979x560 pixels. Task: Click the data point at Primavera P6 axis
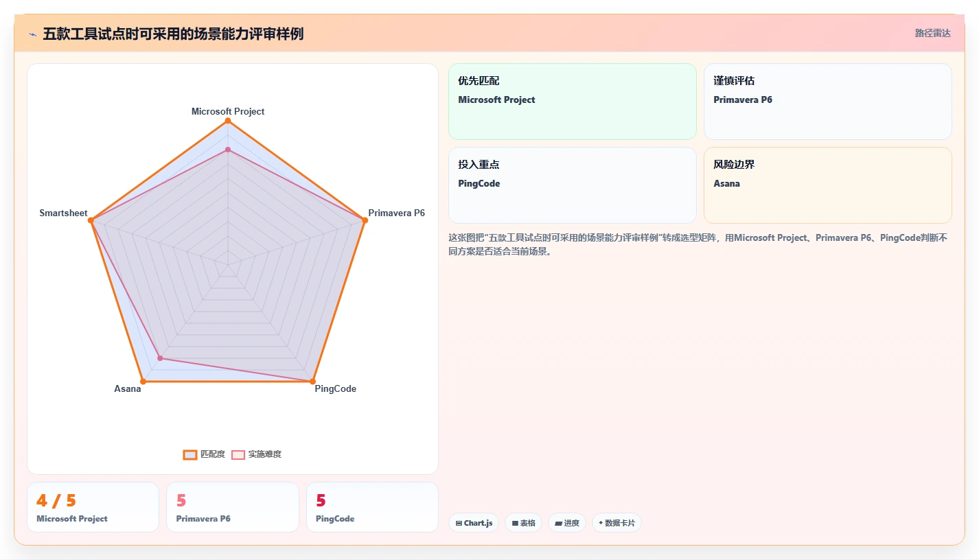click(x=364, y=220)
